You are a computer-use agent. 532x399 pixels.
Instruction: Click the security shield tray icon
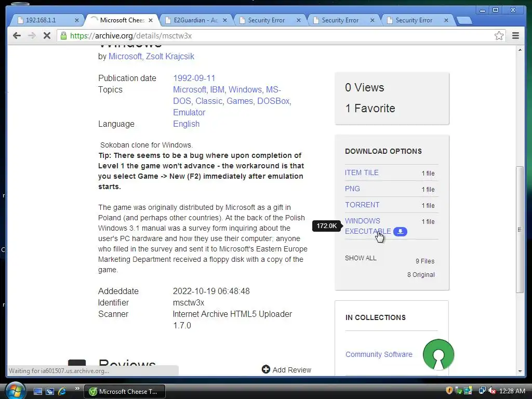(x=449, y=391)
